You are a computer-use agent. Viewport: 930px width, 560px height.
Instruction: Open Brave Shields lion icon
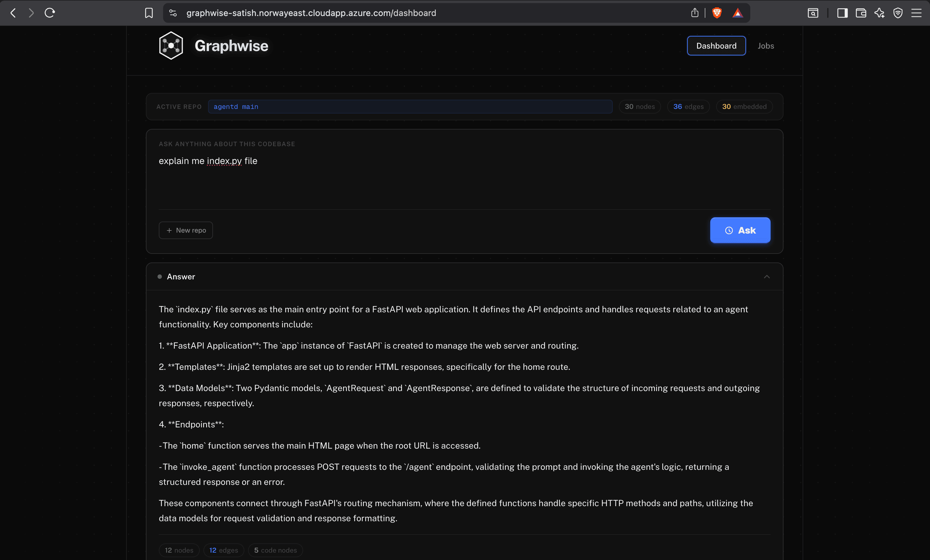pos(717,12)
